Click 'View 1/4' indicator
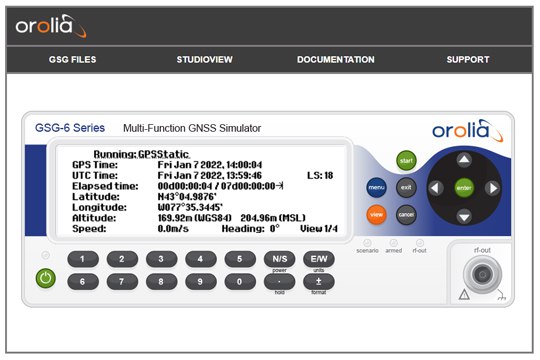This screenshot has height=360, width=540. coord(319,229)
